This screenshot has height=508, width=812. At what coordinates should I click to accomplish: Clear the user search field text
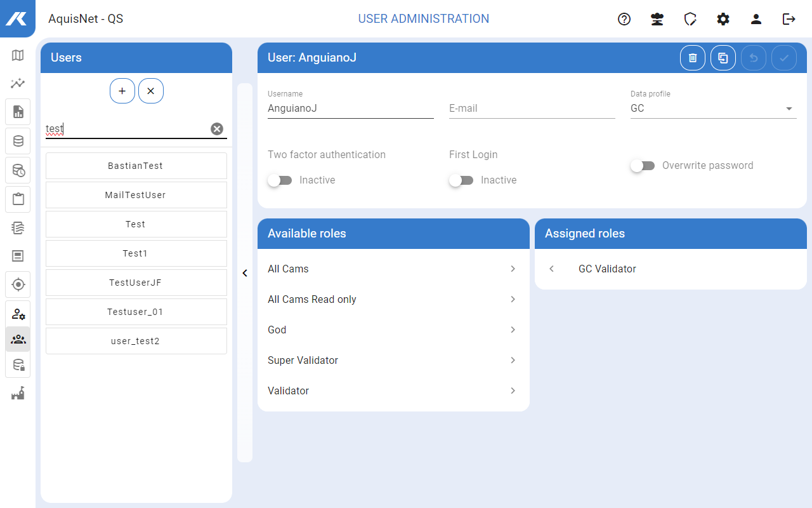tap(217, 129)
